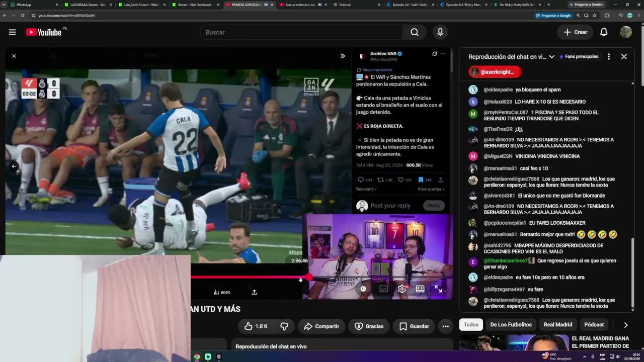Click the Gracias button
644x362 pixels.
pyautogui.click(x=369, y=326)
